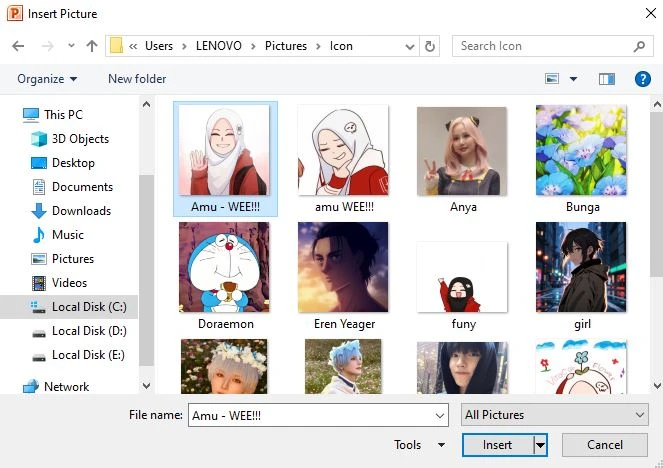Click the Downloads blue arrow icon
Viewport: 663px width, 468px height.
tap(39, 211)
